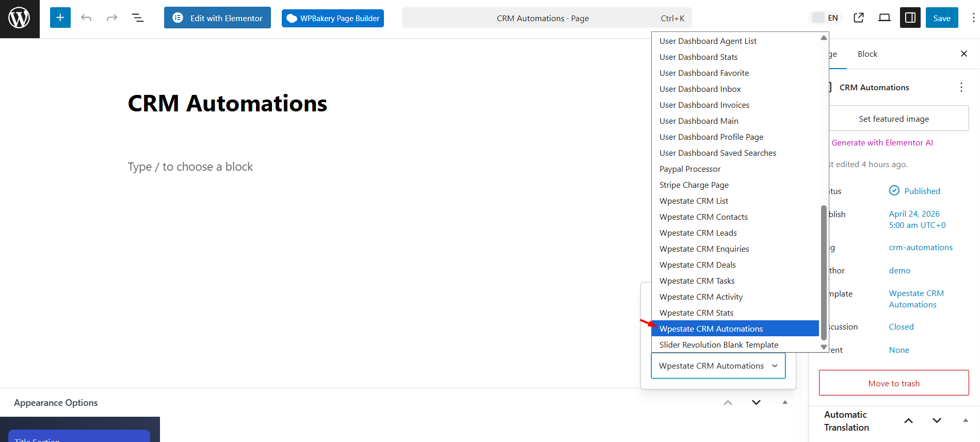Click the Move to trash button
The height and width of the screenshot is (442, 980).
point(894,383)
